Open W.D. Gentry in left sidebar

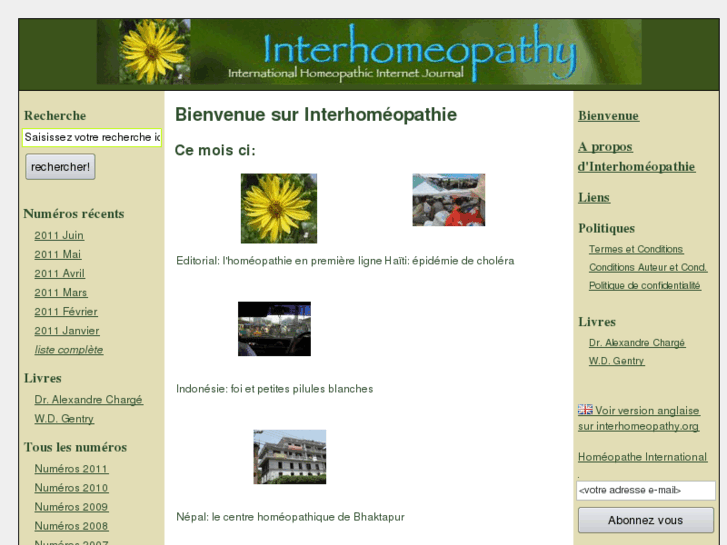coord(64,418)
